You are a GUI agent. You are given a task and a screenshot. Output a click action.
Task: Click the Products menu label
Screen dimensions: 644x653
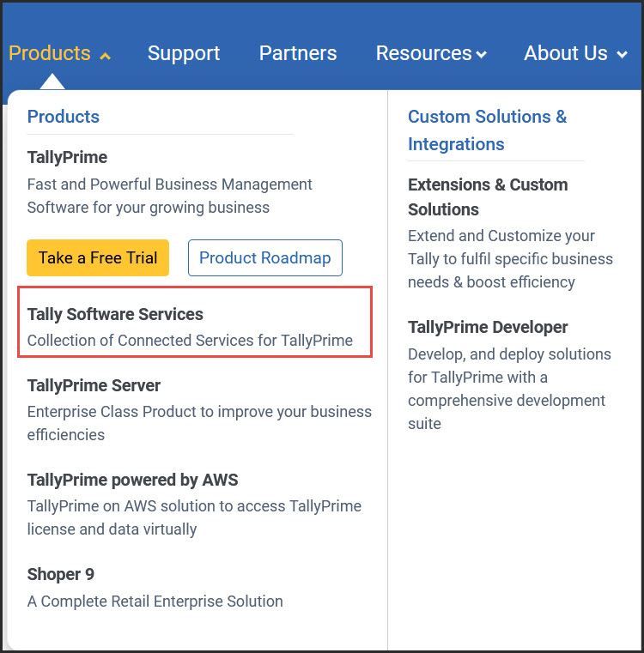click(50, 53)
